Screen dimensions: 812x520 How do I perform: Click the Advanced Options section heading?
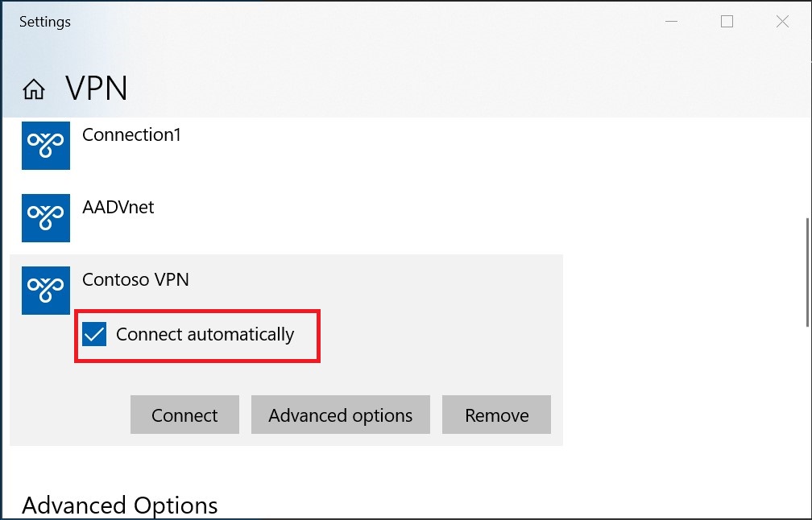pyautogui.click(x=119, y=506)
